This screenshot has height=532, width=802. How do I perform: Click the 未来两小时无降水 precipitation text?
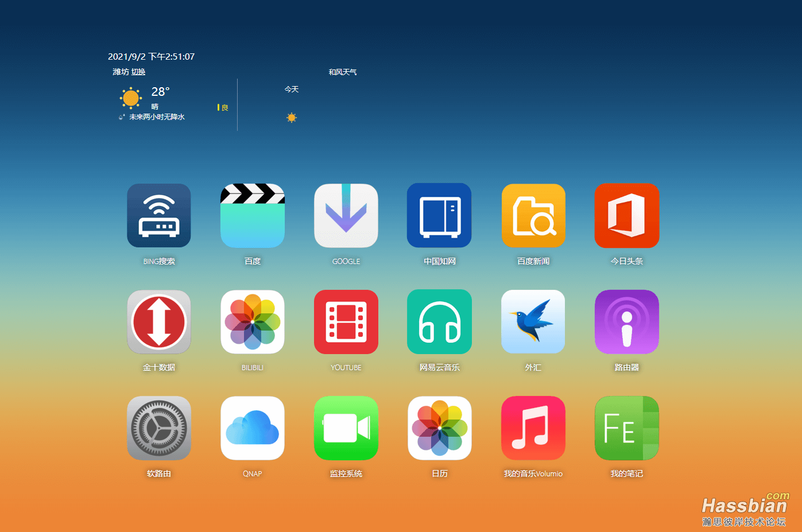tap(157, 117)
